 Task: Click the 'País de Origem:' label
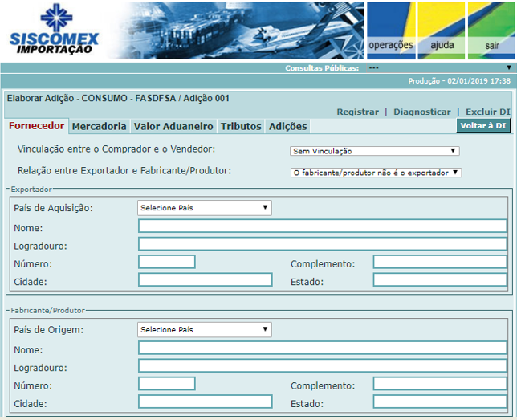tap(48, 330)
